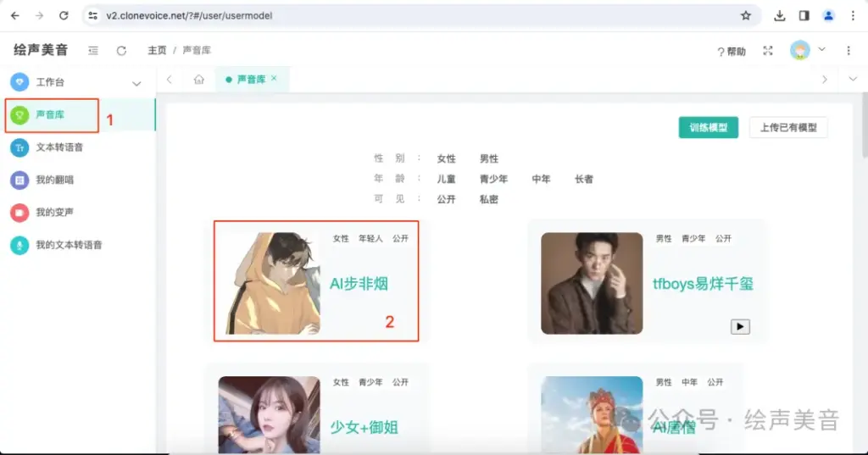Filter by visibility 私密

489,199
